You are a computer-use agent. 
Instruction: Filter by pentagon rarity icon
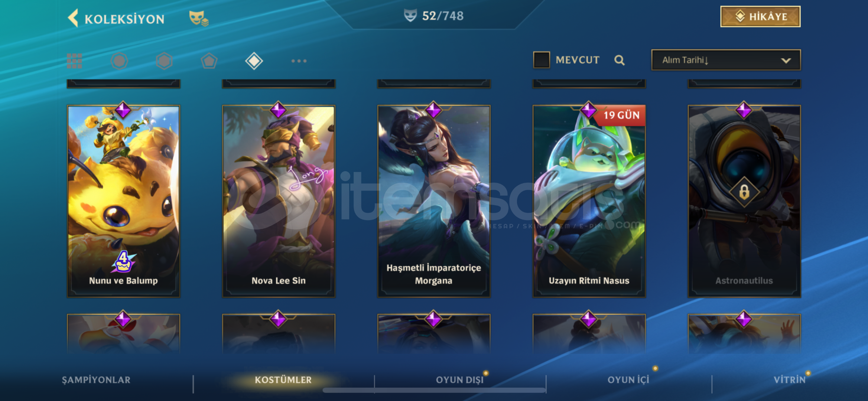[209, 61]
